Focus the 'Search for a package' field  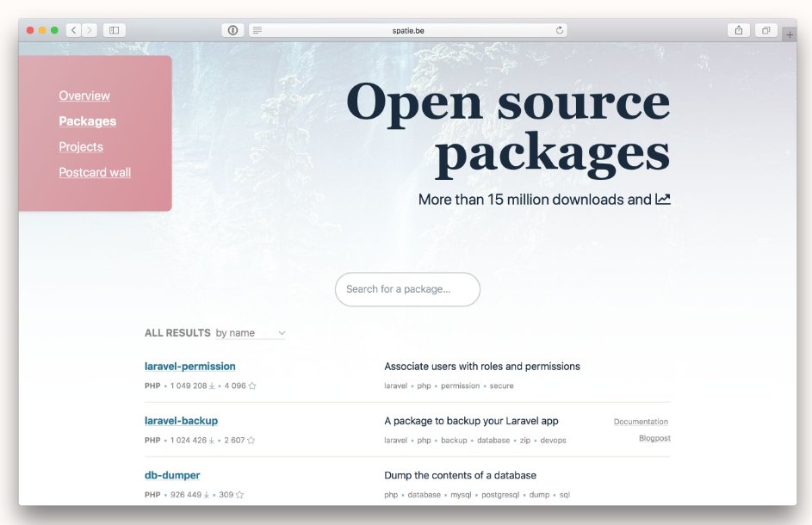[407, 289]
